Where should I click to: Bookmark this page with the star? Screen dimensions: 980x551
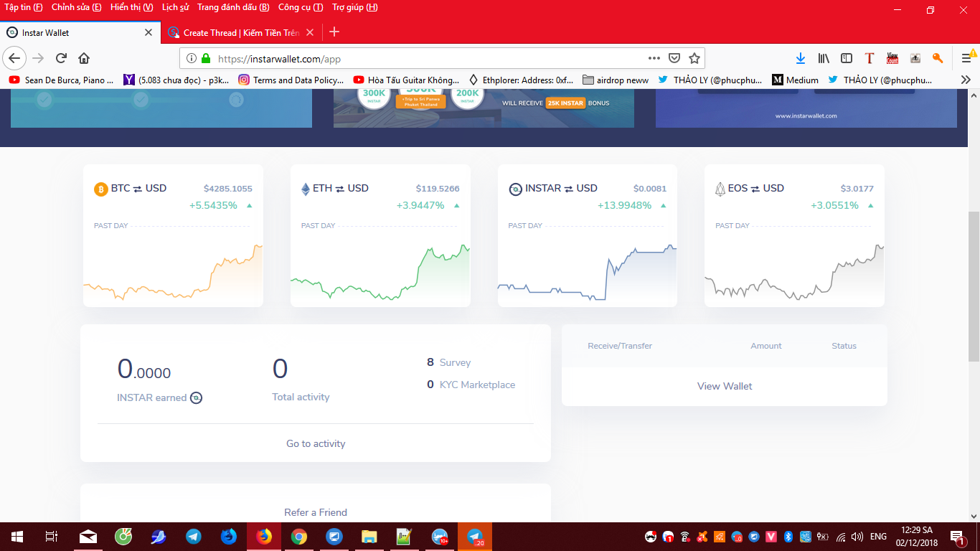coord(694,58)
